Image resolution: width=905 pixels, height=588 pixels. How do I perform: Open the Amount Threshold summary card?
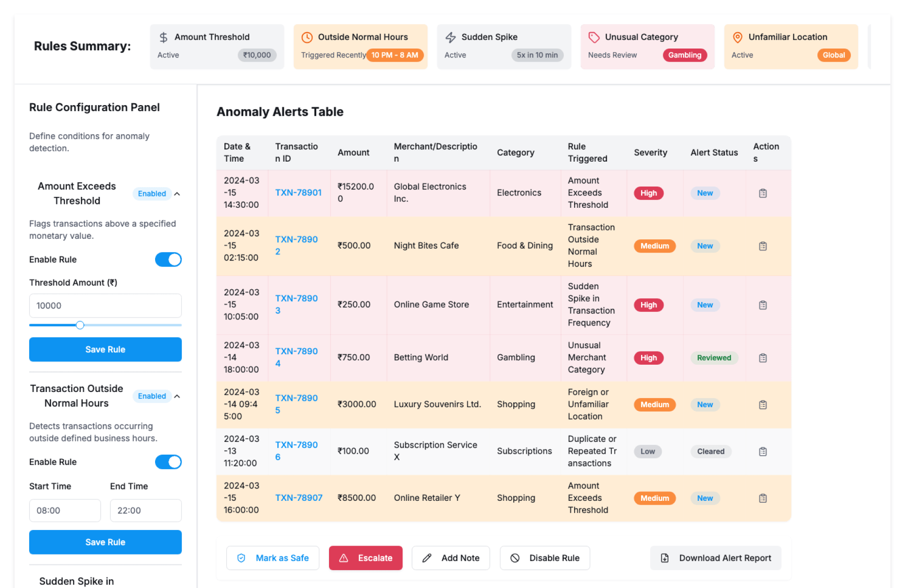tap(217, 46)
